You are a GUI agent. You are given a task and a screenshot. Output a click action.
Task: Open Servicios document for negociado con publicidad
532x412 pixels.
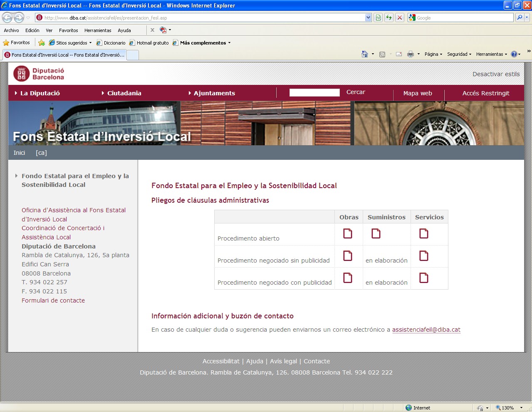[424, 278]
